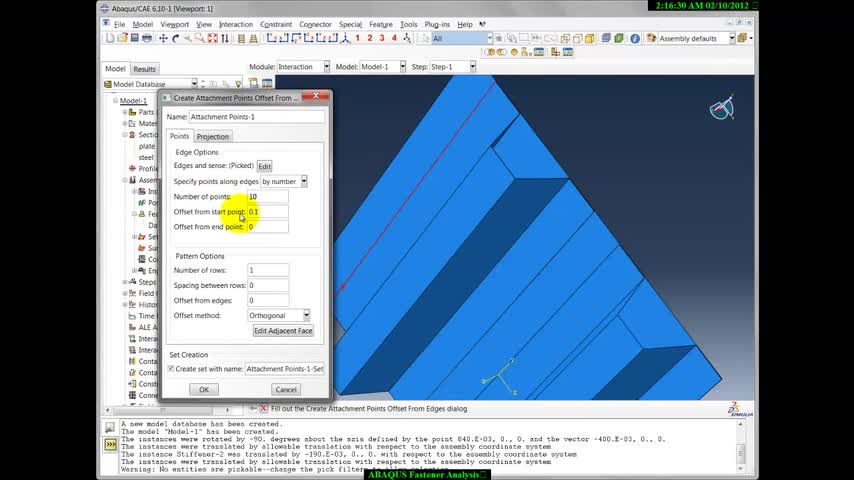Open the Plug-ins menu
Screen dimensions: 854x480
pos(437,25)
